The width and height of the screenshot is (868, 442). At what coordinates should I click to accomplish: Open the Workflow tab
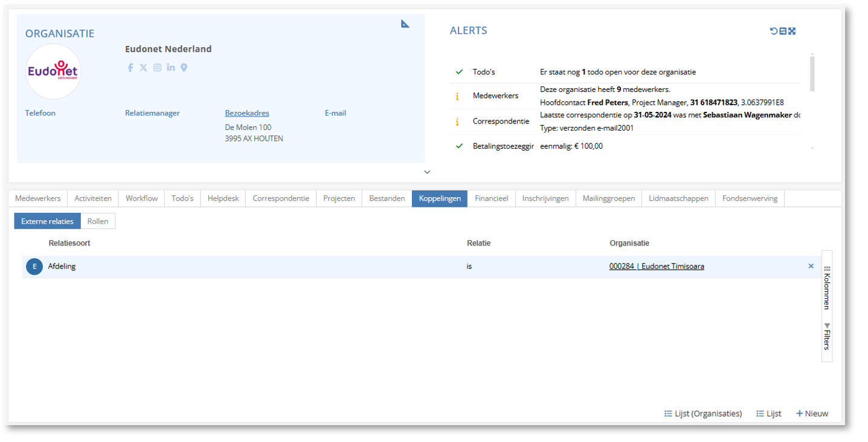[142, 198]
